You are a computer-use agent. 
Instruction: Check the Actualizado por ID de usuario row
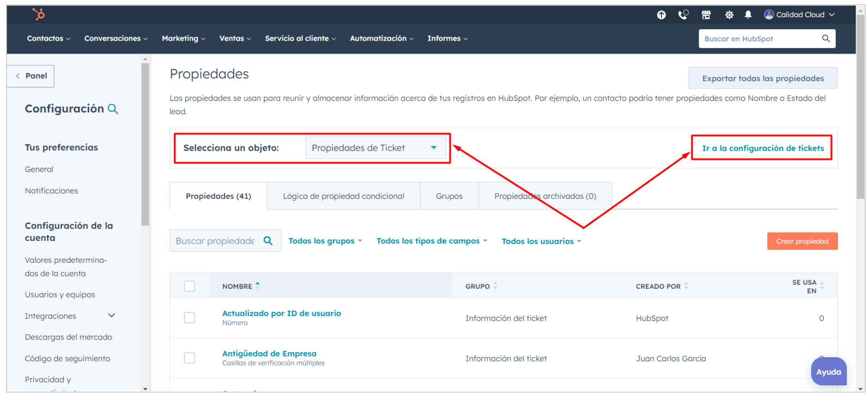189,318
